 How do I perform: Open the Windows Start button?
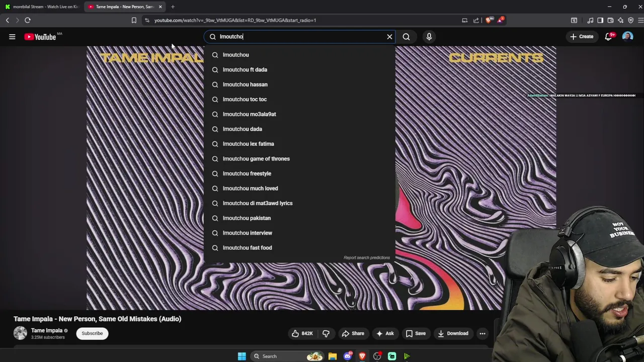[x=242, y=356]
